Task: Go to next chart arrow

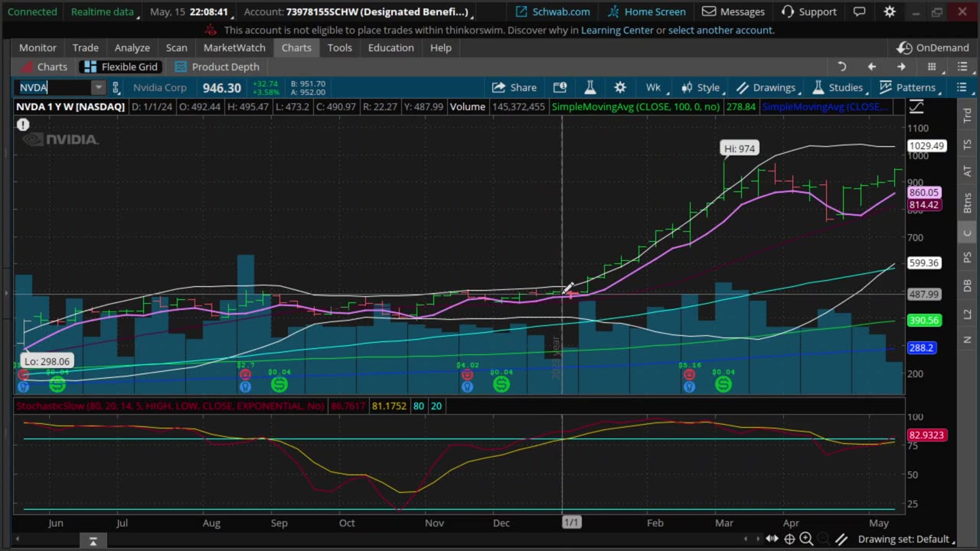Action: tap(901, 67)
